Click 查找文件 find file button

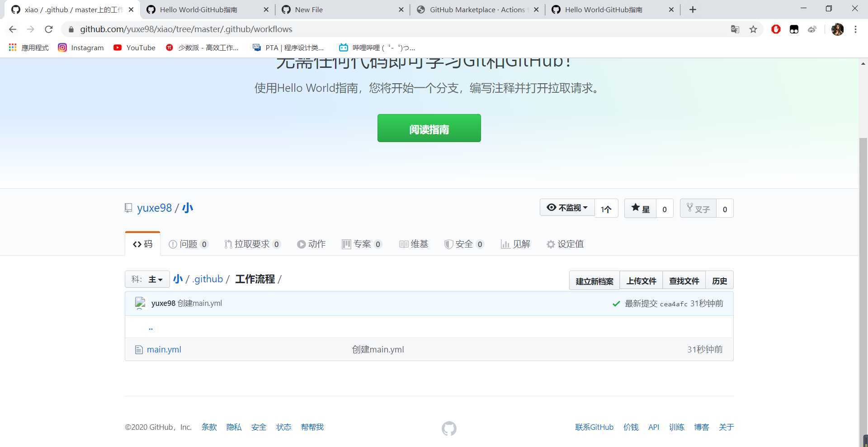pyautogui.click(x=684, y=281)
